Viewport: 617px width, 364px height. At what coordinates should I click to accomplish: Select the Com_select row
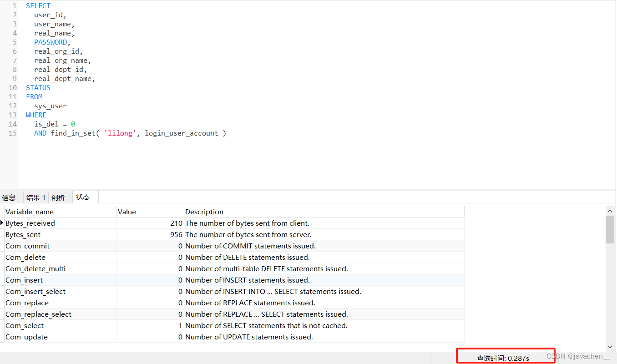[x=24, y=325]
